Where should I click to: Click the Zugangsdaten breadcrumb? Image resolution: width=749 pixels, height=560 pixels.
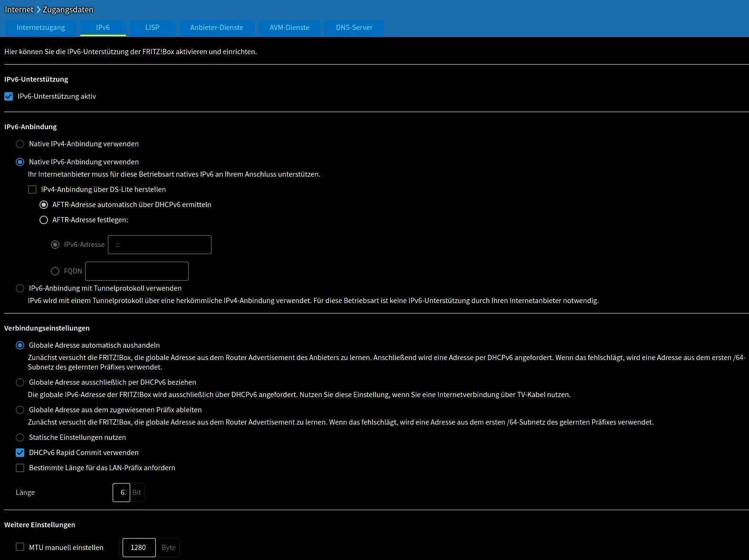[68, 9]
